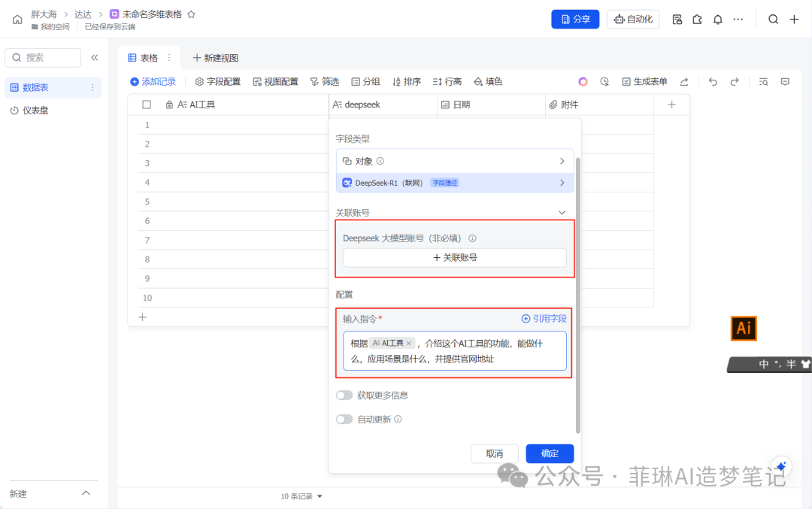Open the comments icon at toolbar end
Image resolution: width=812 pixels, height=509 pixels.
785,82
